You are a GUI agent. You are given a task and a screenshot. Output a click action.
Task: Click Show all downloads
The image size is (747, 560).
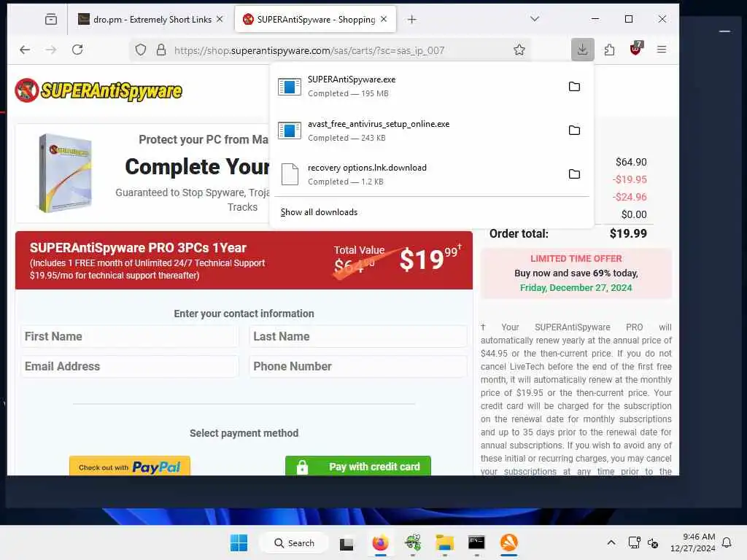coord(319,212)
